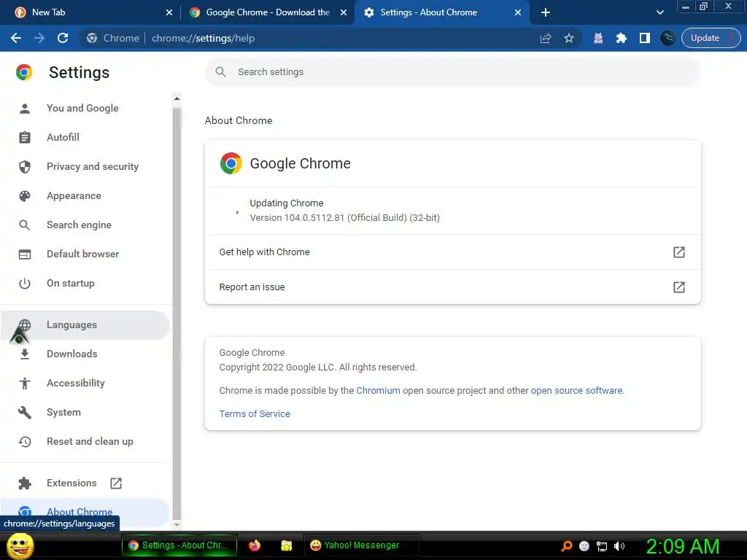
Task: Click the accessibility figure icon in sidebar
Action: (25, 384)
